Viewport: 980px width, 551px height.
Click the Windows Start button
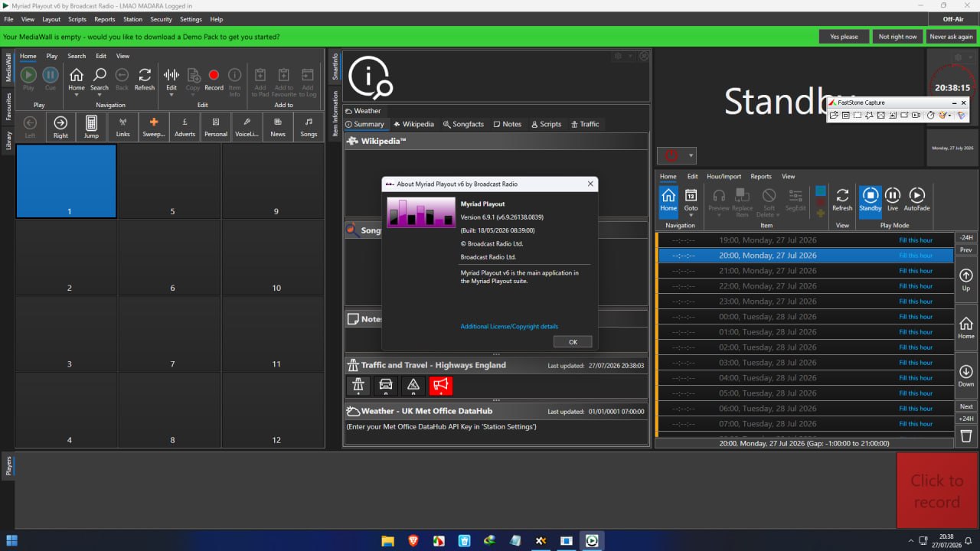point(12,540)
